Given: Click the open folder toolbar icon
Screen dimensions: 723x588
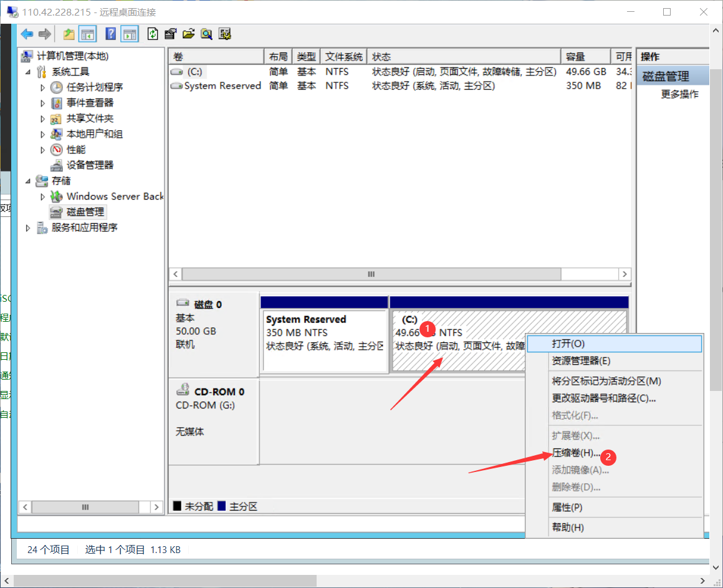Looking at the screenshot, I should 188,34.
